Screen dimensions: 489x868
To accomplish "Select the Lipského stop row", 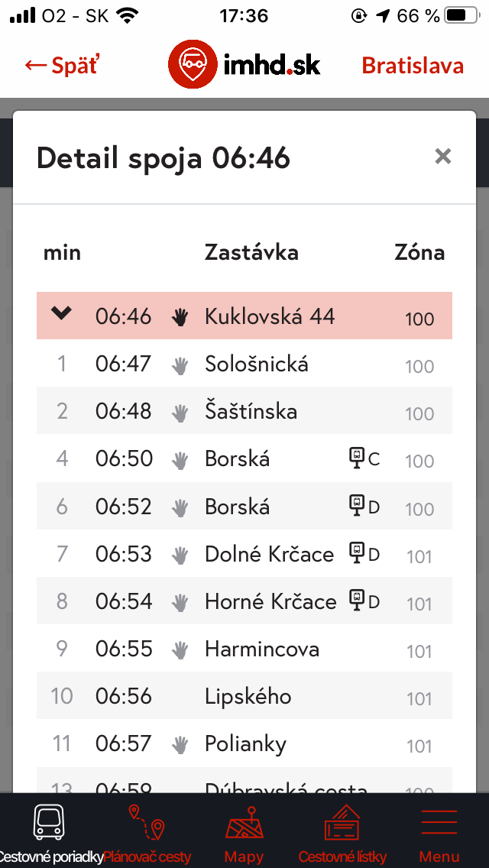I will coord(248,696).
